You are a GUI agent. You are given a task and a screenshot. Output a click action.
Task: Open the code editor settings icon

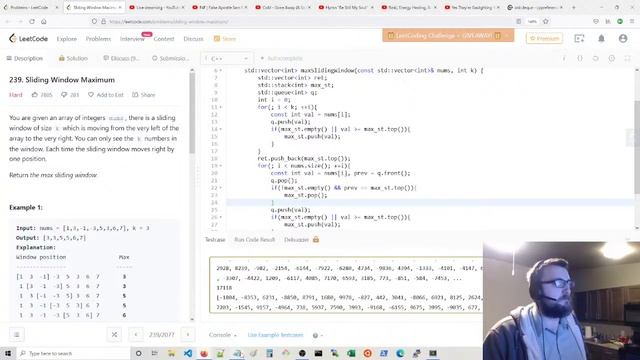pyautogui.click(x=611, y=58)
